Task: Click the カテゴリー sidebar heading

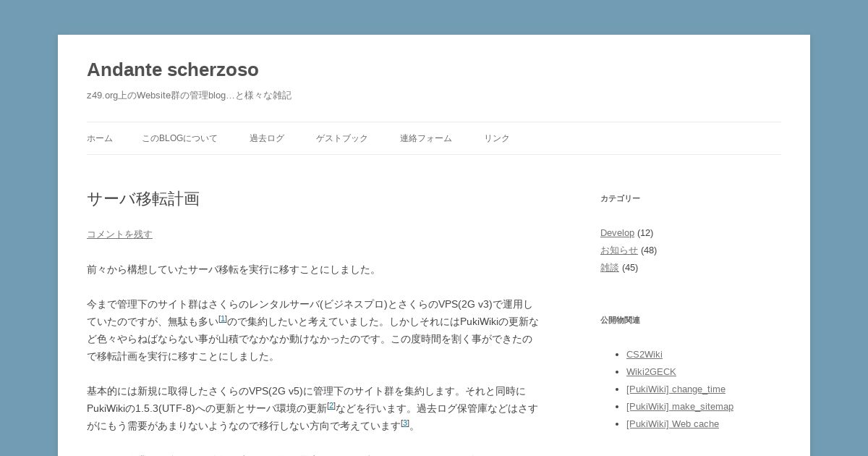Action: point(620,198)
